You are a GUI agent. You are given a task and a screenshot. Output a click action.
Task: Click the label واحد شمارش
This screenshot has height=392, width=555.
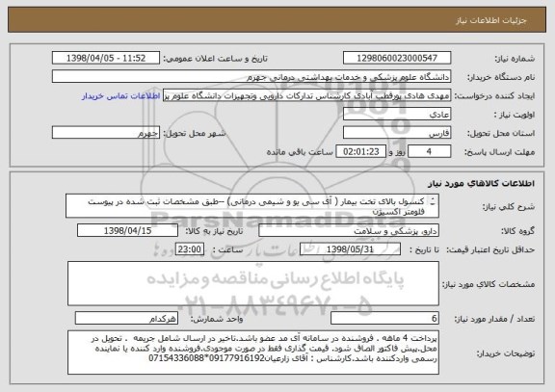click(217, 319)
